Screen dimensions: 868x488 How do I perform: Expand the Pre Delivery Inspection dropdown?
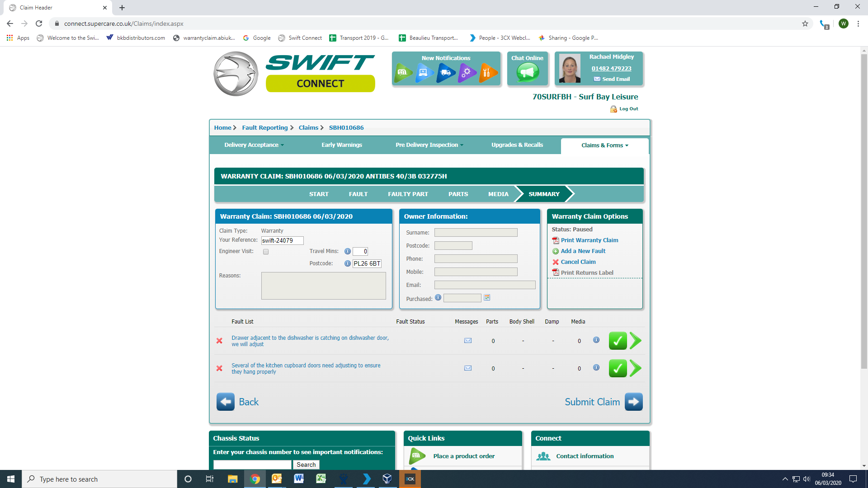pos(429,145)
